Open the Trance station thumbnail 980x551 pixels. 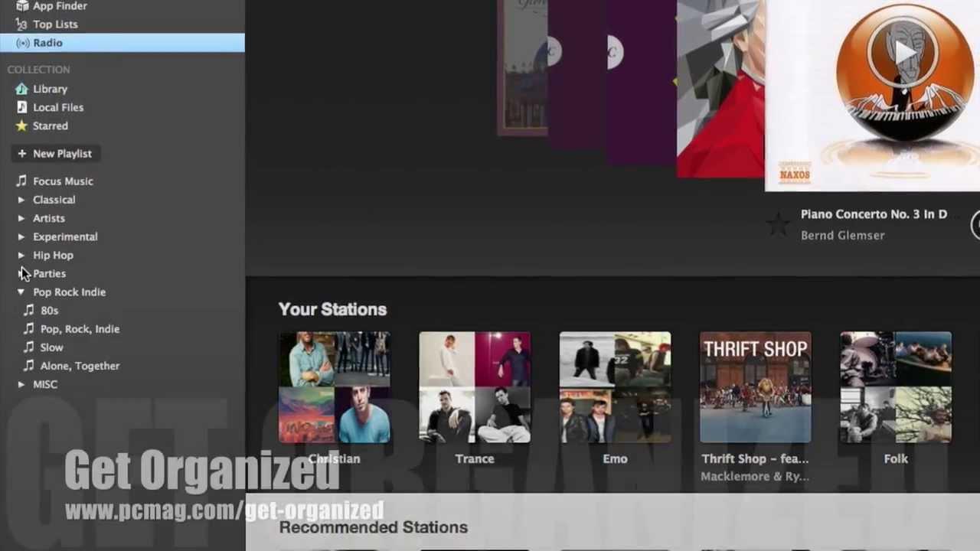click(x=475, y=387)
